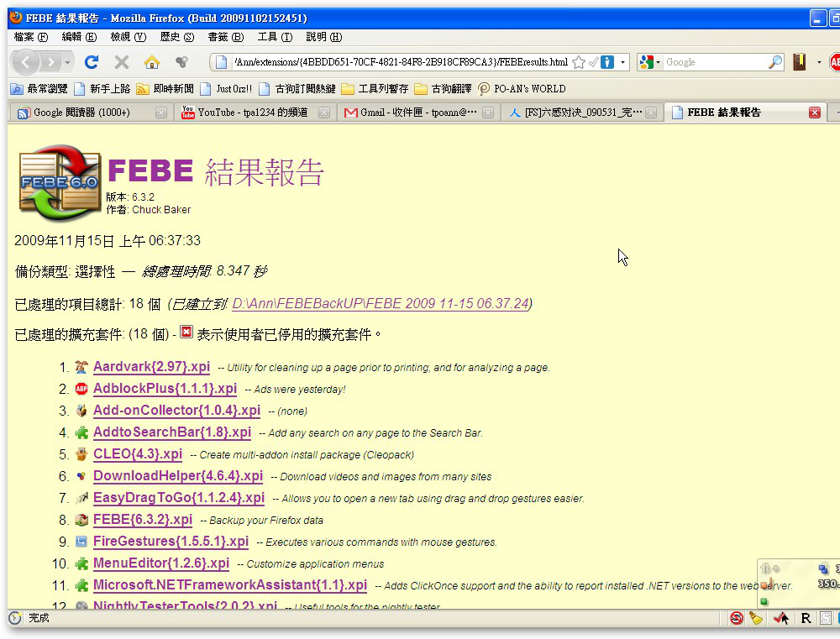Image resolution: width=840 pixels, height=639 pixels.
Task: Go back with the Back arrow button
Action: [25, 63]
